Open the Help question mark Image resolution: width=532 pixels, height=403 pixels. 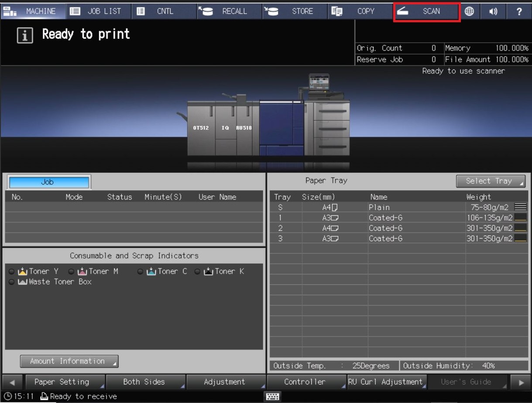click(x=518, y=11)
